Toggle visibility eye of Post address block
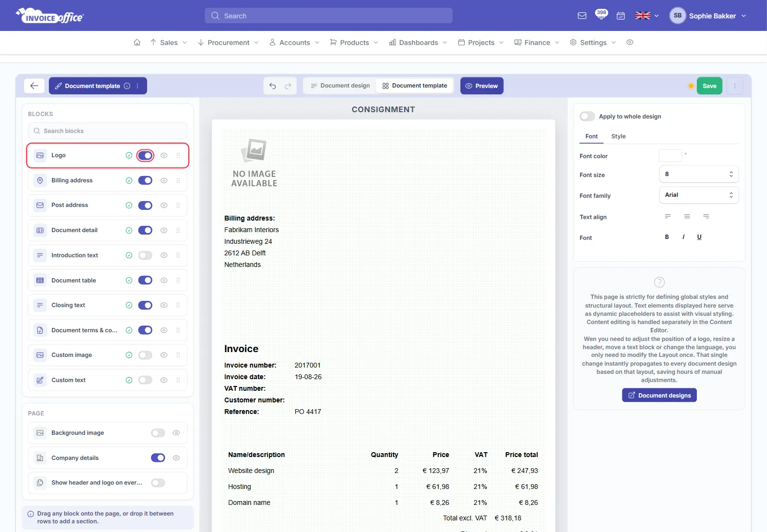The image size is (767, 532). coord(164,205)
